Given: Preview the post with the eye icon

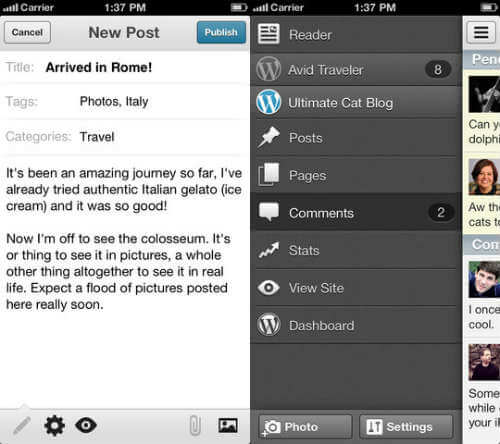Looking at the screenshot, I should 86,425.
